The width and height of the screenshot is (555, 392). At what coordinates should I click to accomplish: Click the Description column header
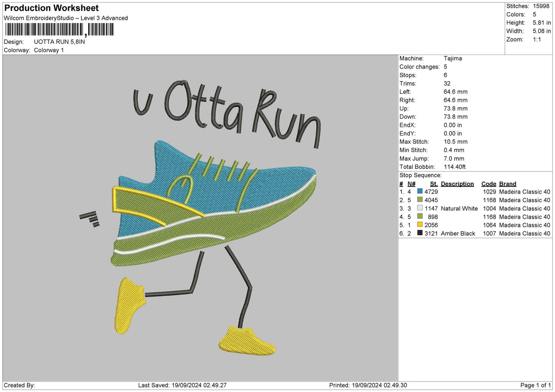457,184
